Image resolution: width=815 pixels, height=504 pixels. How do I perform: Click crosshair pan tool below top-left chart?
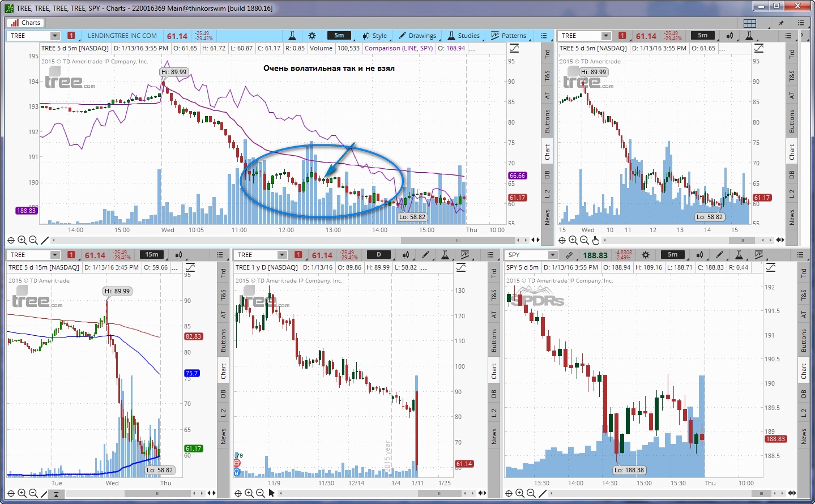point(11,240)
